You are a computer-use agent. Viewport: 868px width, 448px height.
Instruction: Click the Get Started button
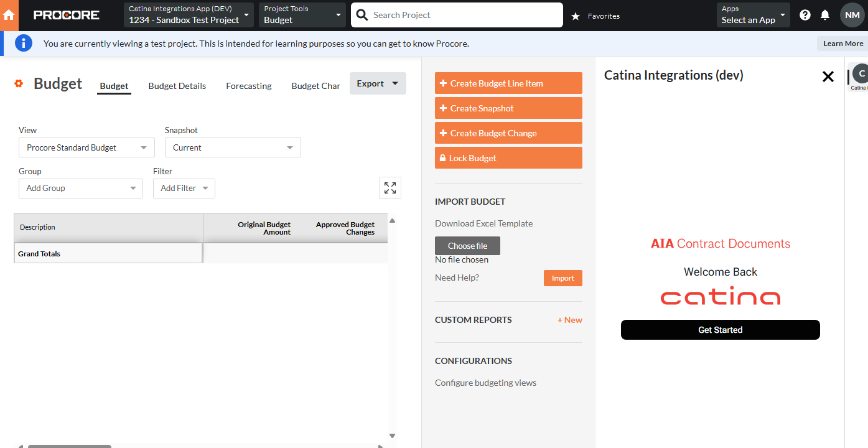click(x=720, y=330)
